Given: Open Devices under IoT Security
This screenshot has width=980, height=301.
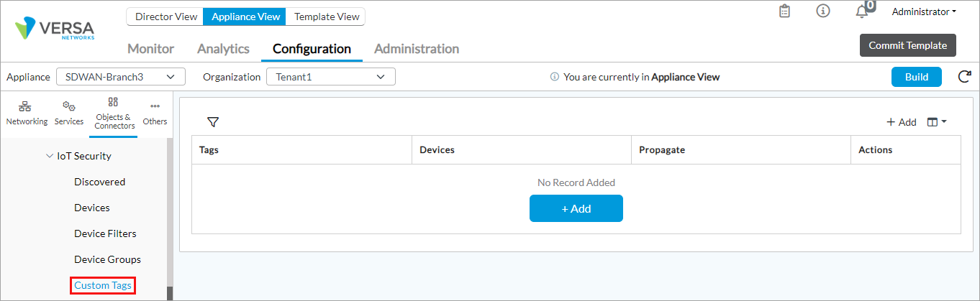Looking at the screenshot, I should click(x=92, y=208).
